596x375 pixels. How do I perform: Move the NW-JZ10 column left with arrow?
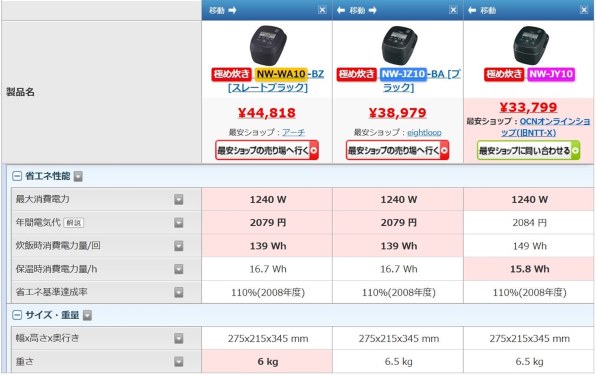point(341,10)
